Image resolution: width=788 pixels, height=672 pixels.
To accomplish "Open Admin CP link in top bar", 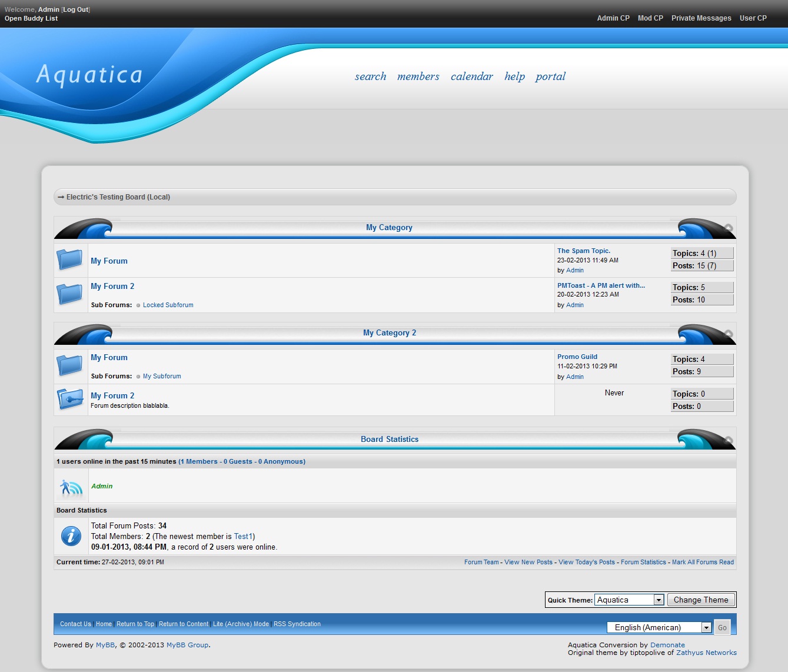I will [613, 18].
